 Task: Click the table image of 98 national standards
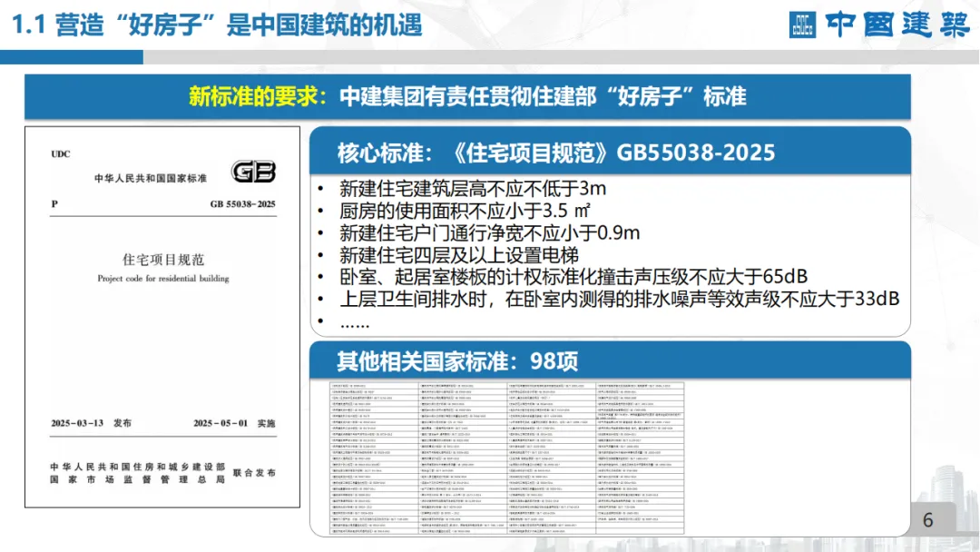tap(507, 458)
